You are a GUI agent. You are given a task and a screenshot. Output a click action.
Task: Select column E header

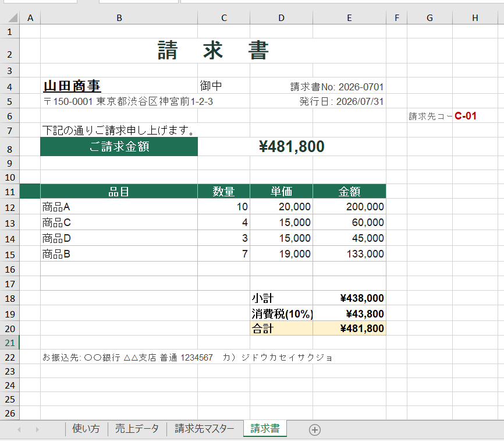[x=349, y=18]
